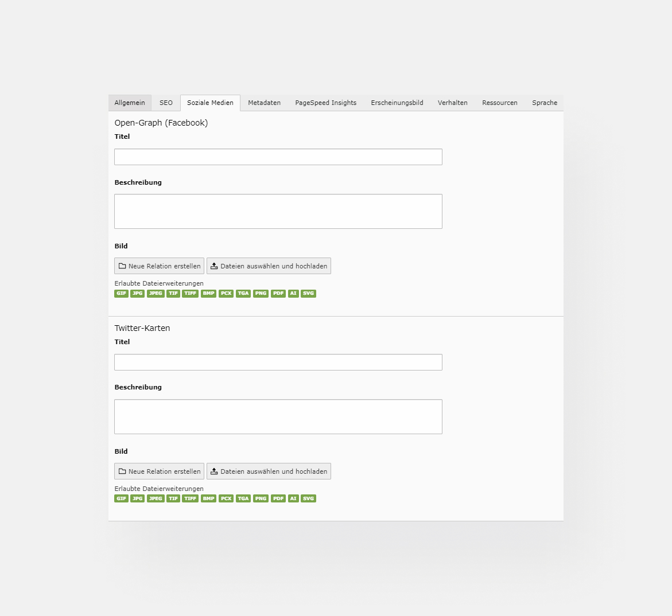This screenshot has height=616, width=672.
Task: Switch to the Metadaten tab
Action: [x=264, y=103]
